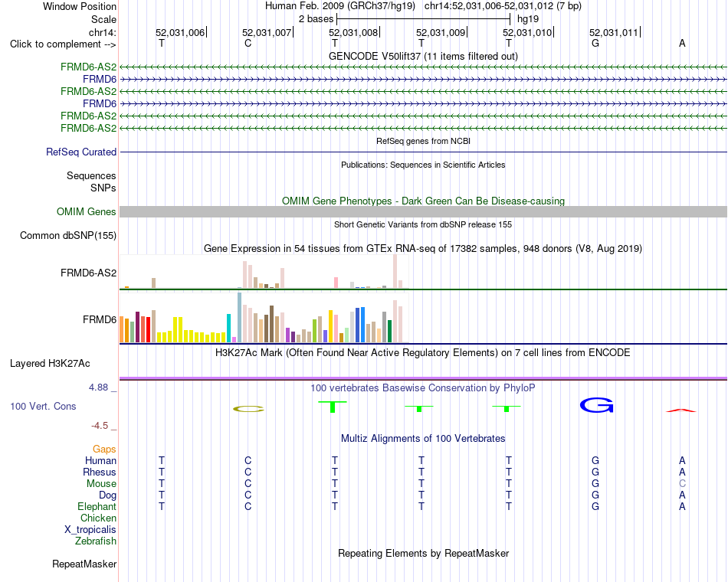728x582 pixels.
Task: Click the OMIM Genes label
Action: click(x=86, y=211)
